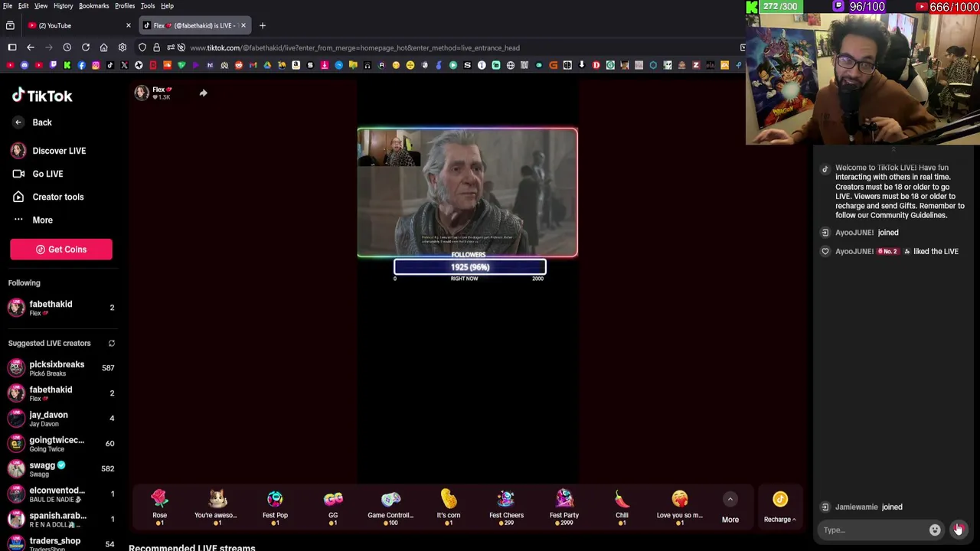Open picksixbreaks live stream
Image resolution: width=980 pixels, height=551 pixels.
click(61, 368)
